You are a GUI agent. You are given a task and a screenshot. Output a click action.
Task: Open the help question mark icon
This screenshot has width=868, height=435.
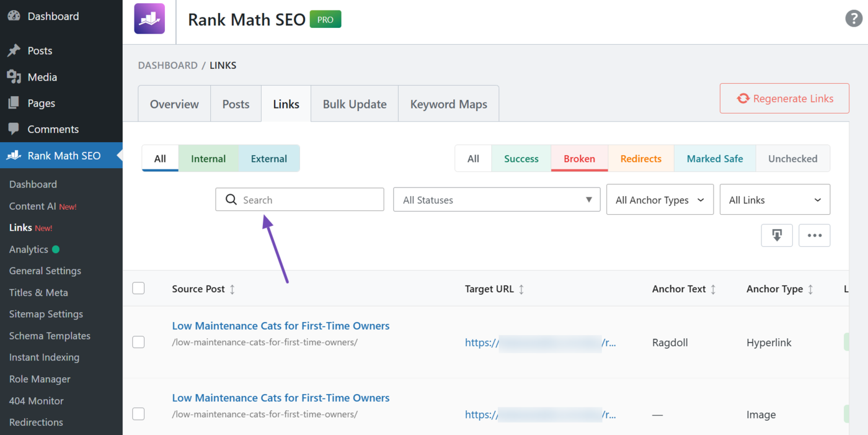point(854,19)
